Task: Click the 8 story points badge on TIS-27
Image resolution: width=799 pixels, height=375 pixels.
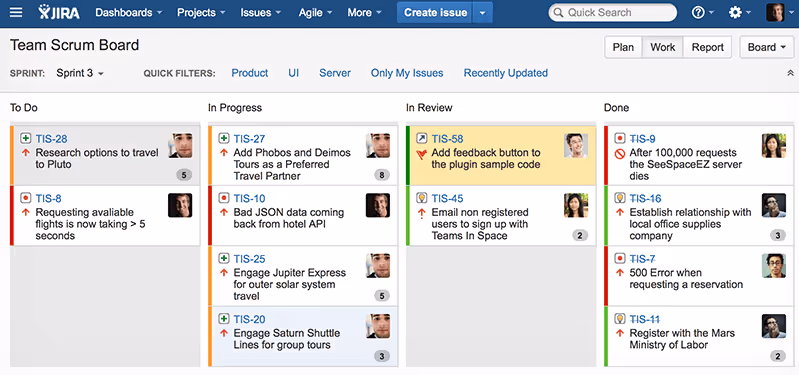Action: [x=382, y=175]
